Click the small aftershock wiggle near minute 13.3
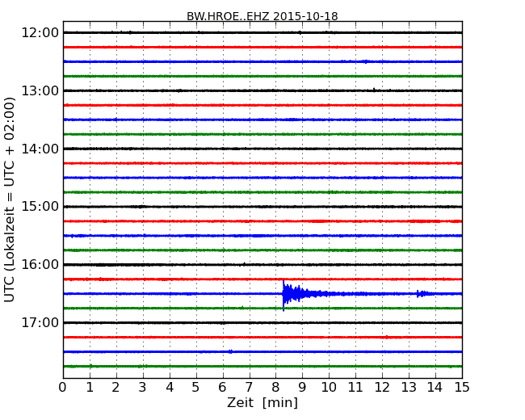Image resolution: width=525 pixels, height=420 pixels. click(x=422, y=294)
